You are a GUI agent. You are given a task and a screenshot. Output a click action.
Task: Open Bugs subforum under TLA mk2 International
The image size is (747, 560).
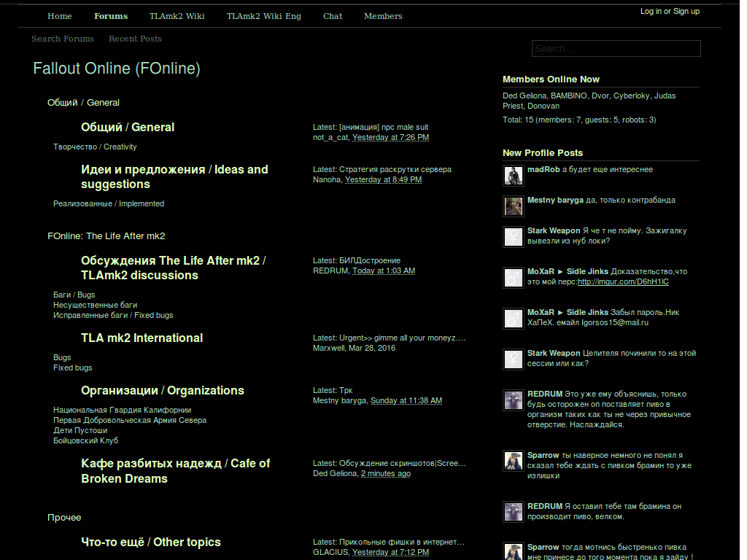click(62, 357)
